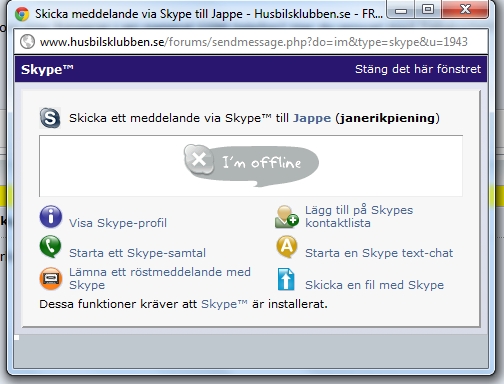504x384 pixels.
Task: Click the Skype™ header title
Action: click(x=47, y=69)
